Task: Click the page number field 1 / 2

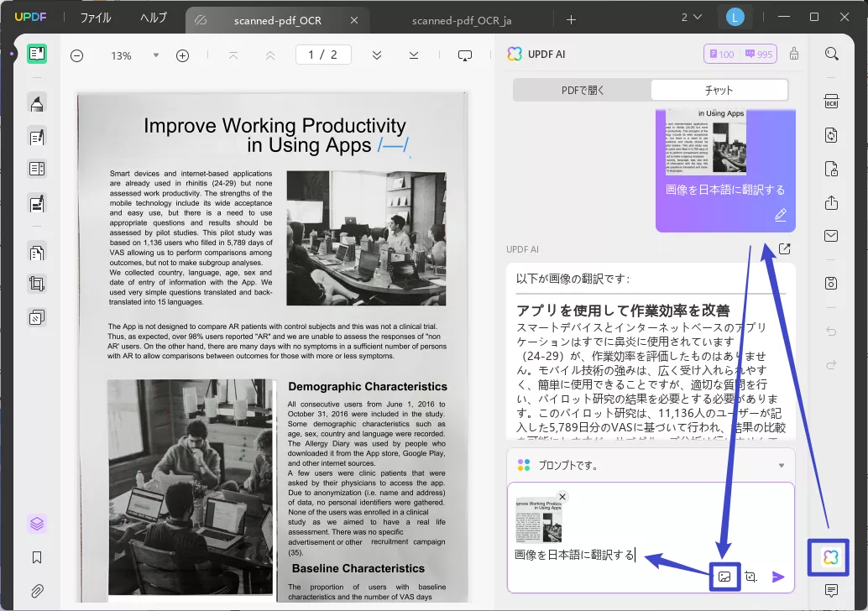Action: 323,55
